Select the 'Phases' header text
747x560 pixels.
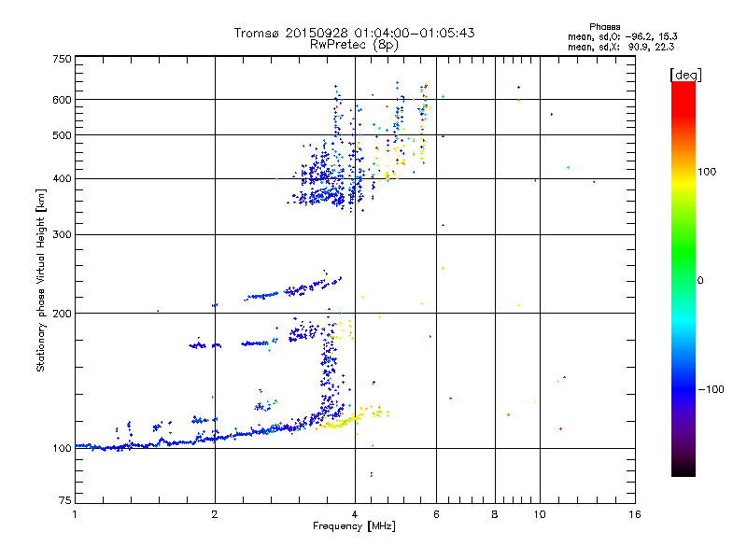tap(604, 27)
